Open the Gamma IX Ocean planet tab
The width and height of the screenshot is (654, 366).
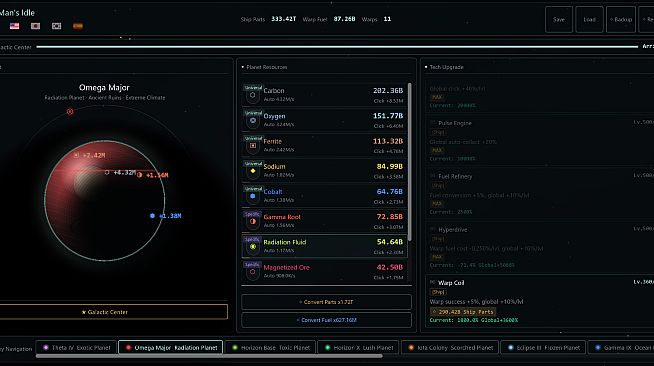coord(621,347)
